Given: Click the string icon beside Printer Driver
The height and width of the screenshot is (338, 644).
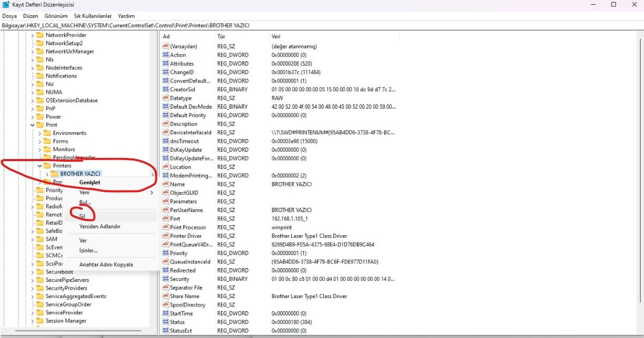Looking at the screenshot, I should 165,236.
